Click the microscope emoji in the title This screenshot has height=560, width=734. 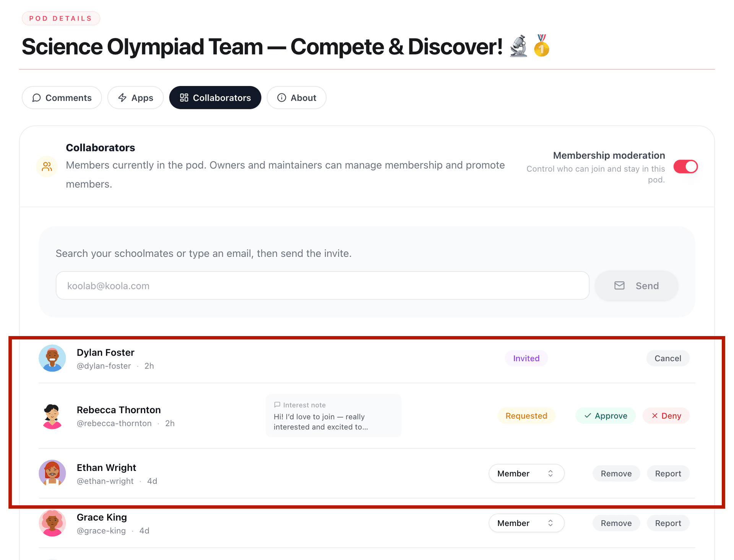(x=518, y=46)
